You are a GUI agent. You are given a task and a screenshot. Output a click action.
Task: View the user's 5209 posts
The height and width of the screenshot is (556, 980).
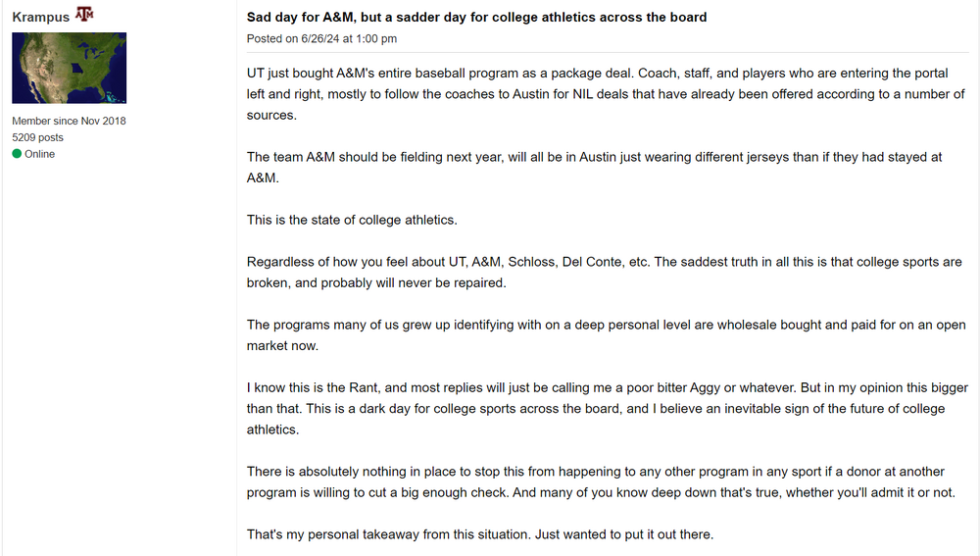(37, 137)
